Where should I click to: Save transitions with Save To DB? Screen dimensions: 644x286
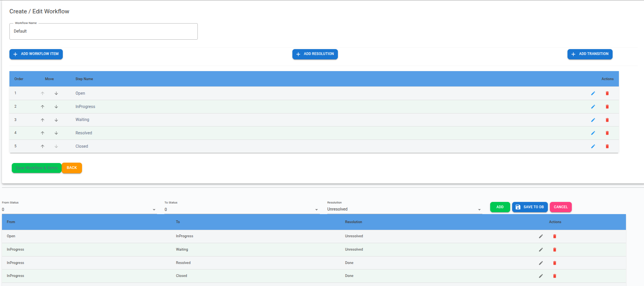point(530,207)
